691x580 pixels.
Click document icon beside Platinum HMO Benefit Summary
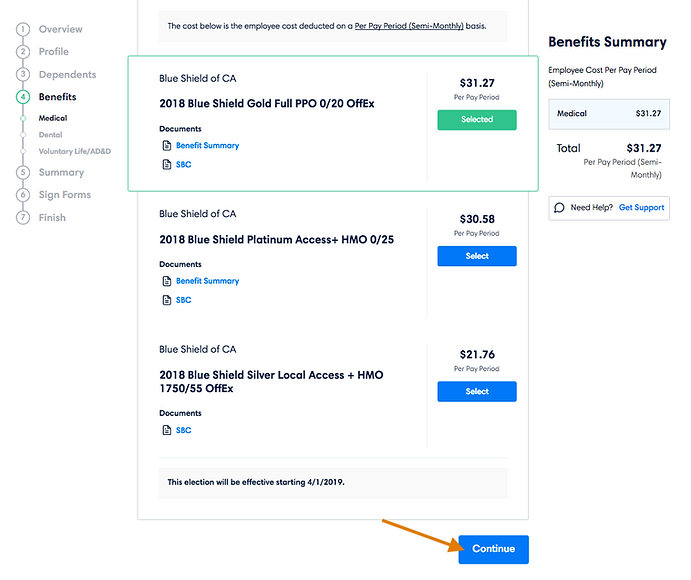pyautogui.click(x=167, y=281)
